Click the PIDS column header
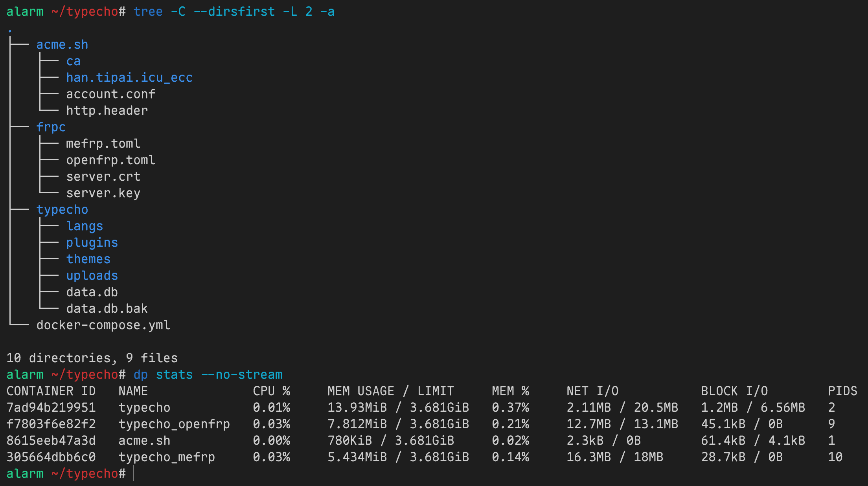The height and width of the screenshot is (486, 868). click(x=842, y=391)
